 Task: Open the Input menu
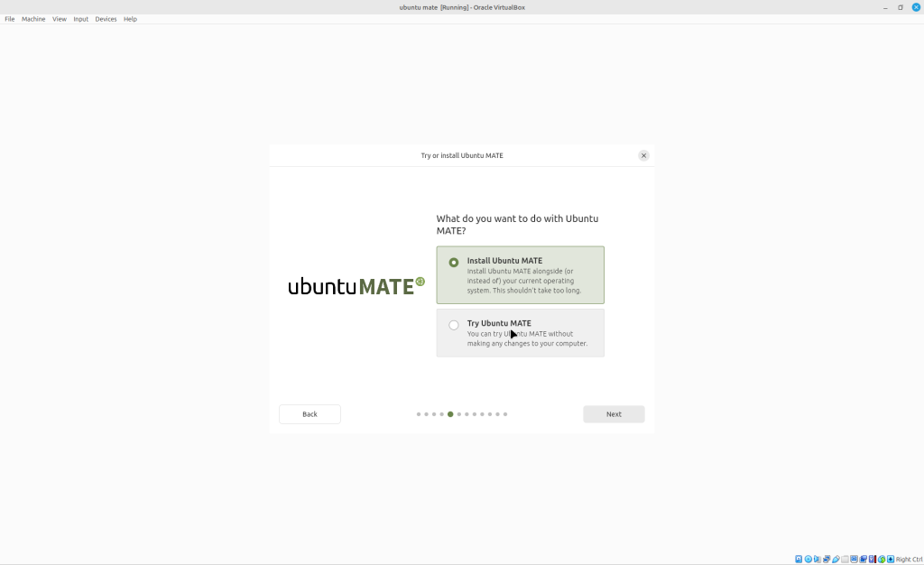80,19
